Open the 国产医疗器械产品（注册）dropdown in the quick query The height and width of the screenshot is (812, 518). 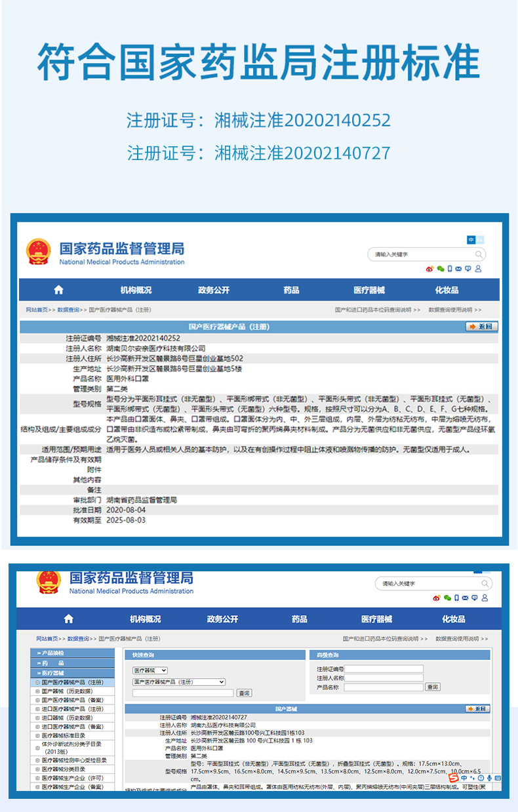(178, 682)
